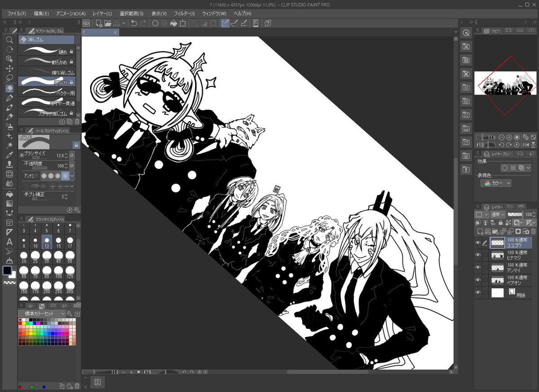The width and height of the screenshot is (539, 392).
Task: Select the 硬め eraser sub tool
Action: click(x=47, y=50)
